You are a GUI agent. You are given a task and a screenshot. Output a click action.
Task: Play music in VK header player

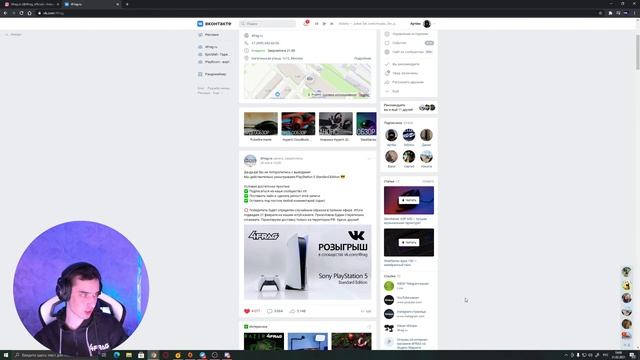tap(324, 24)
